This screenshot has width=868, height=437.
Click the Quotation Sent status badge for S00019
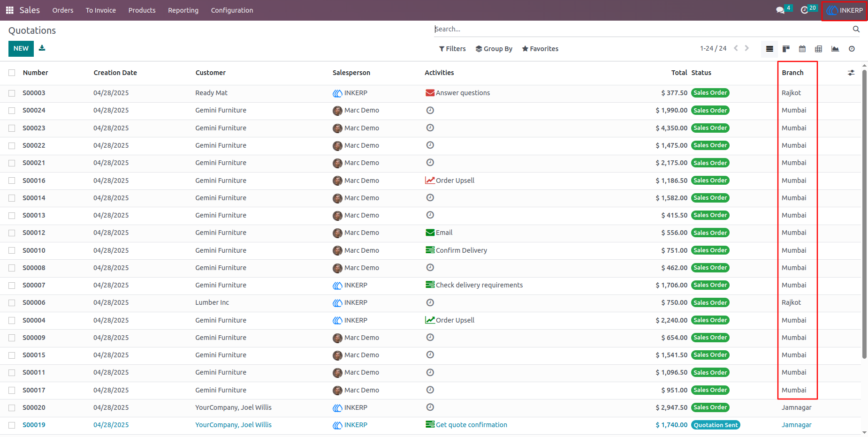tap(716, 425)
